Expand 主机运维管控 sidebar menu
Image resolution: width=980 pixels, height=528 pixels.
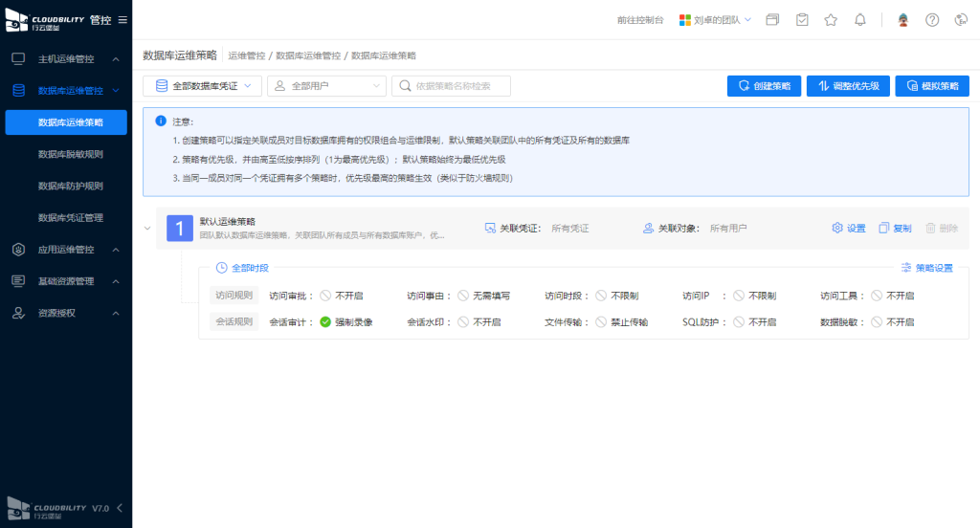(66, 59)
